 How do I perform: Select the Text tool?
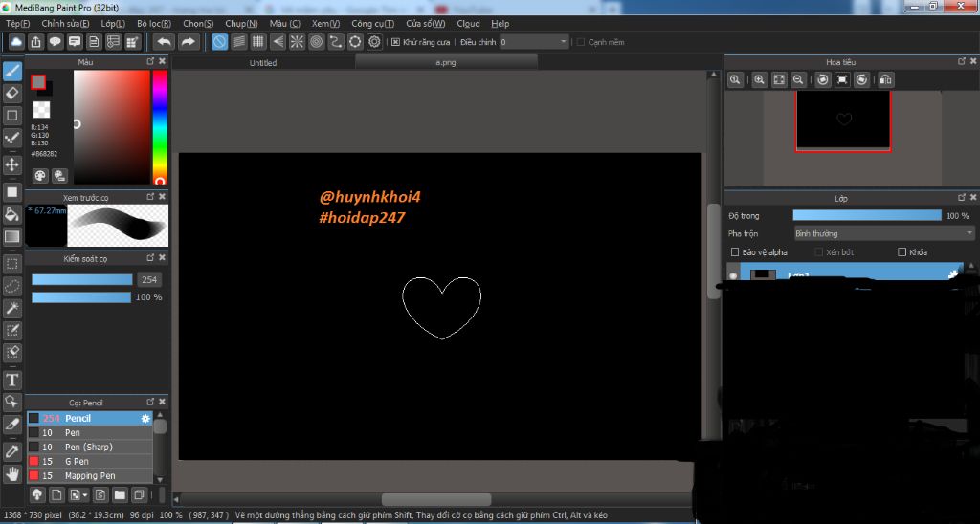click(11, 380)
